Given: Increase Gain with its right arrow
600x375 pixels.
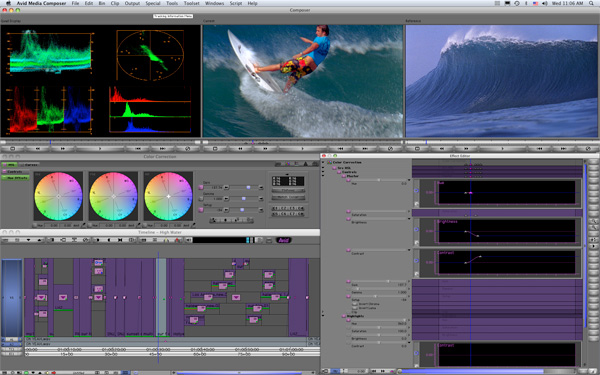Looking at the screenshot, I should click(261, 188).
